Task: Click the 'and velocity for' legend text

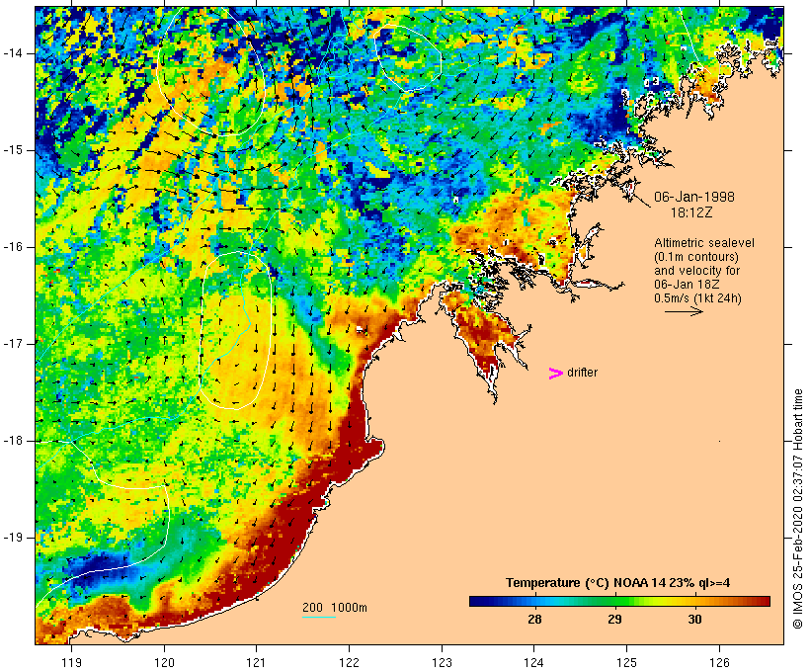Action: pos(696,271)
